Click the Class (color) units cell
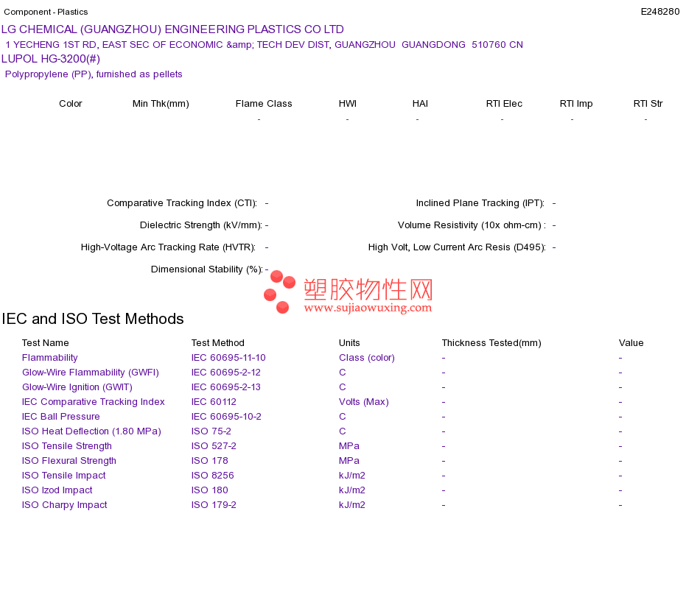This screenshot has height=589, width=700. coord(366,358)
